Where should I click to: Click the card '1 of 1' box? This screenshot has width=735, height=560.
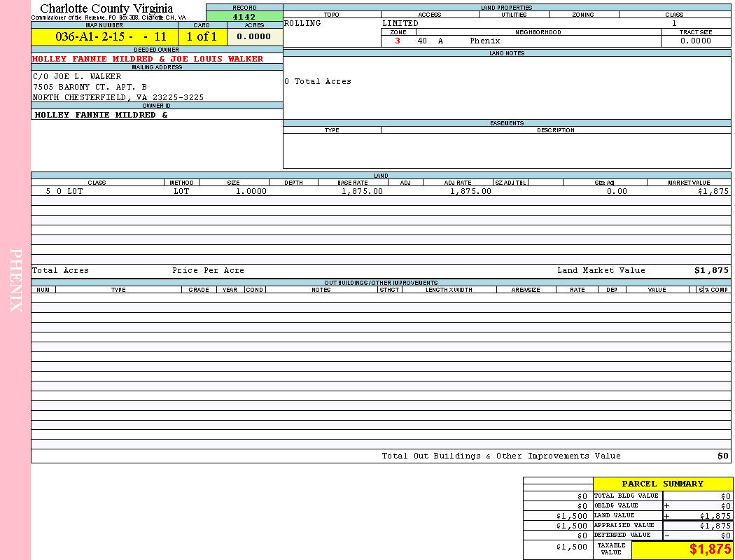202,36
